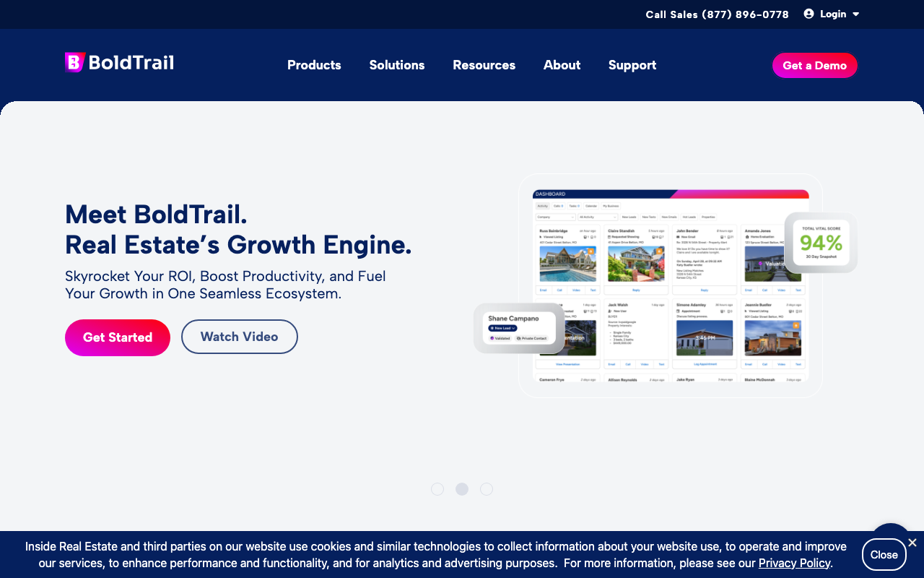The width and height of the screenshot is (924, 578).
Task: Expand the Login dropdown arrow
Action: [x=856, y=14]
